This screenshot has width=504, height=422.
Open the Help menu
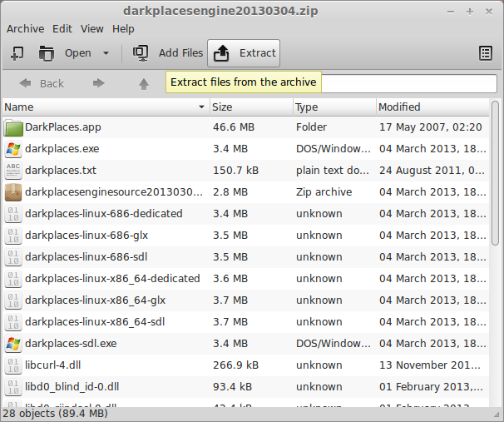123,29
